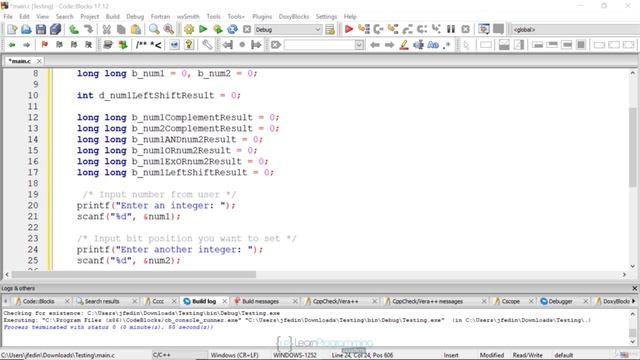Save the file with the floppy icon
The image size is (640, 360).
(x=41, y=29)
